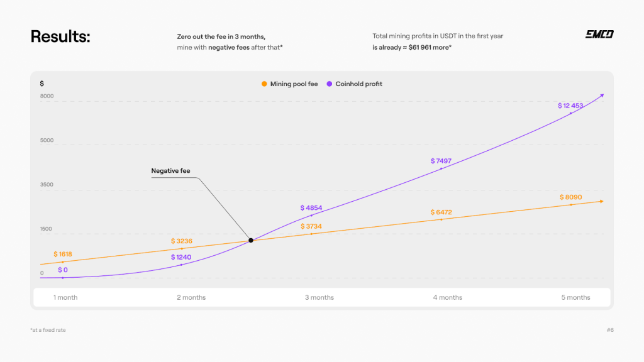Viewport: 644px width, 362px height.
Task: Click the purple arrowhead ending the Coinhold line
Action: pyautogui.click(x=601, y=95)
